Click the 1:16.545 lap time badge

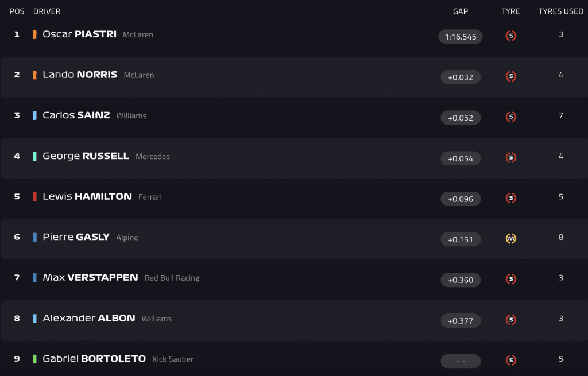461,37
